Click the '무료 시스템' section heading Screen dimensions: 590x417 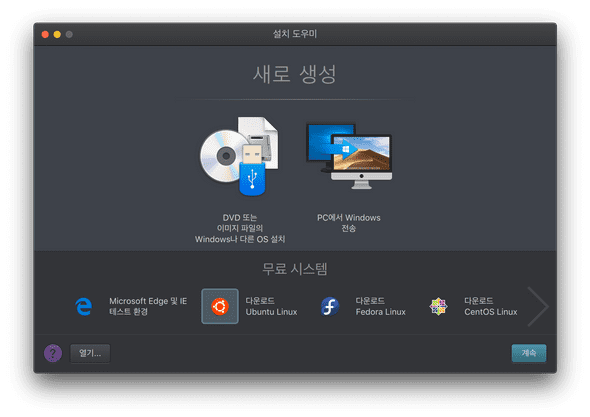pos(295,269)
